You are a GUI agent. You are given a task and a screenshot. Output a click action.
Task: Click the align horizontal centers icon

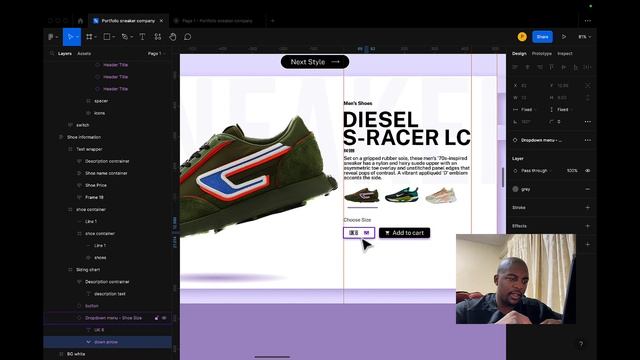point(528,67)
